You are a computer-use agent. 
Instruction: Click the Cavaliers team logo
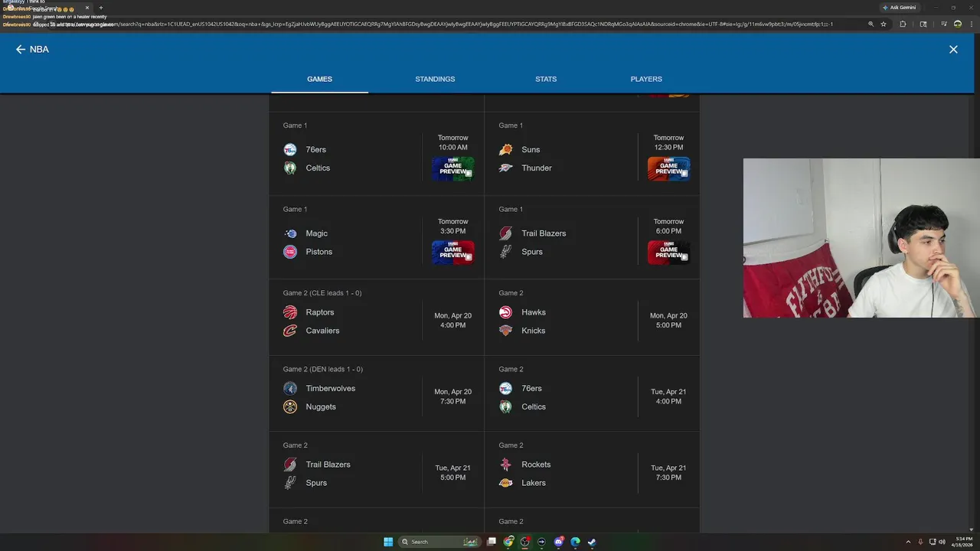click(x=290, y=331)
